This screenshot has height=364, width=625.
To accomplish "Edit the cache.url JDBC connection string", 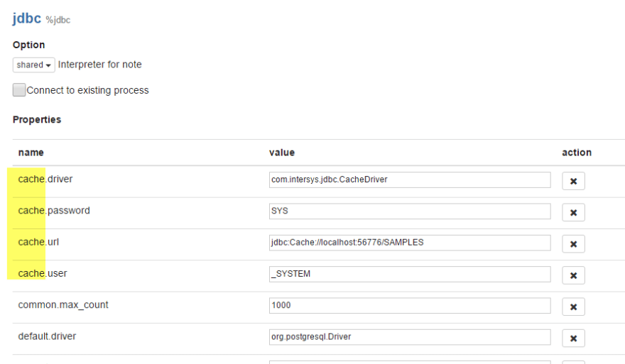I will 410,243.
